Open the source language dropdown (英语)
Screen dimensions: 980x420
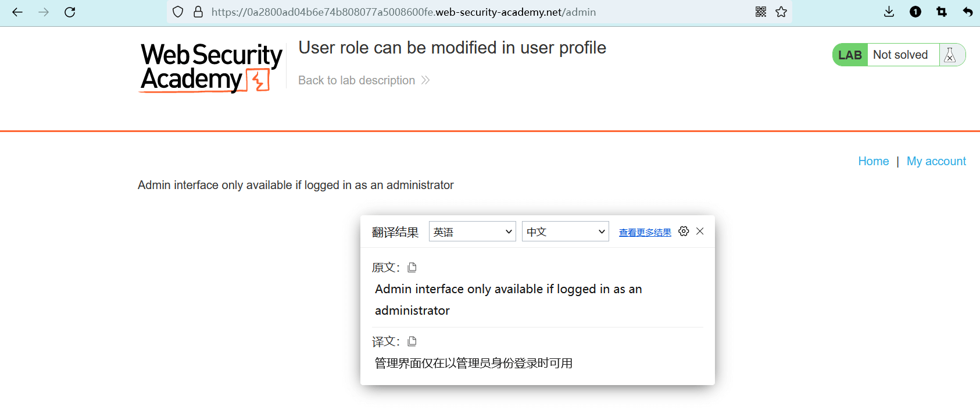point(472,232)
